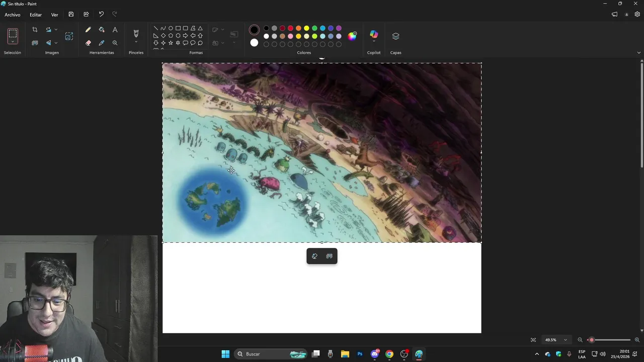The width and height of the screenshot is (644, 362).
Task: Choose the right arrow shape
Action: point(185,36)
